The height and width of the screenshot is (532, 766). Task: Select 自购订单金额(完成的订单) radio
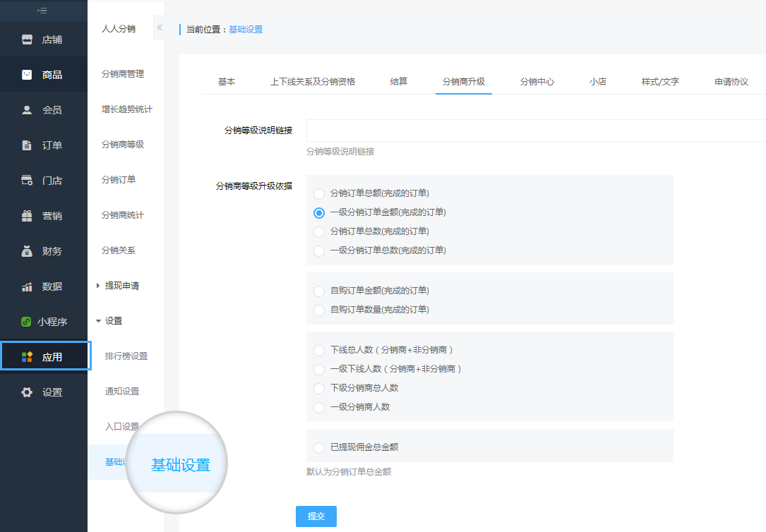[319, 291]
